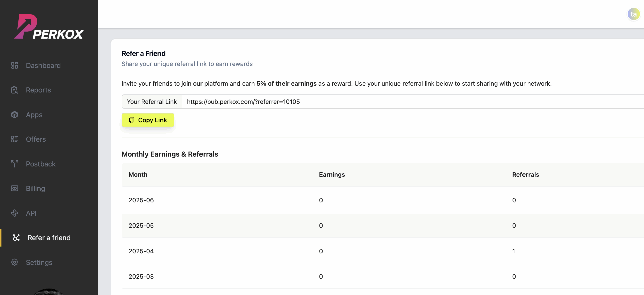This screenshot has width=644, height=295.
Task: Open the Billing section
Action: click(x=35, y=188)
